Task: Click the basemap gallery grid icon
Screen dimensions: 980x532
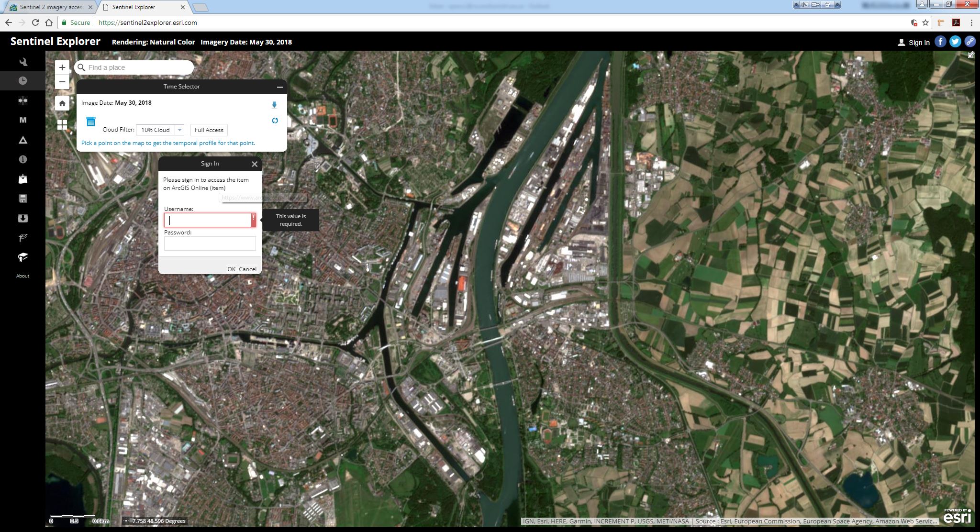Action: (x=62, y=125)
